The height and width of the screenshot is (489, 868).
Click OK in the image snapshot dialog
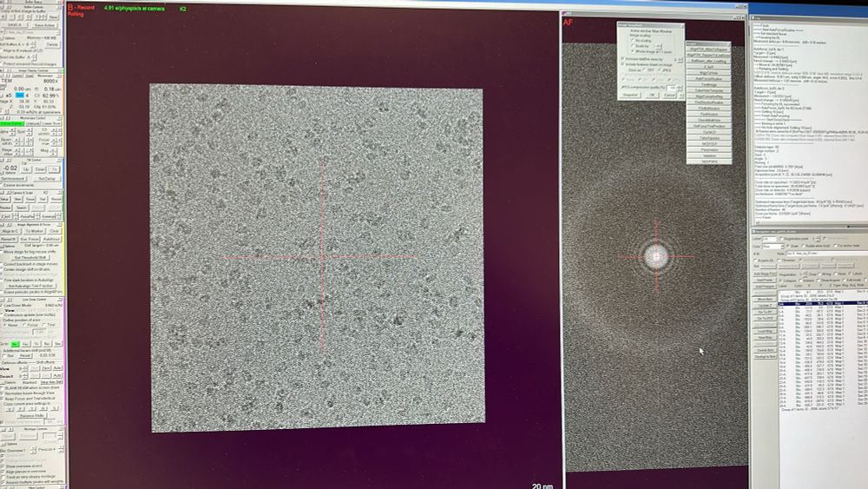tap(652, 96)
